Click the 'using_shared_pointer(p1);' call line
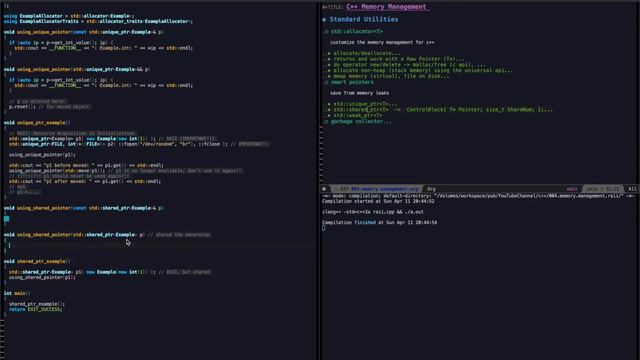Screen dimensions: 640x360 pos(42,277)
